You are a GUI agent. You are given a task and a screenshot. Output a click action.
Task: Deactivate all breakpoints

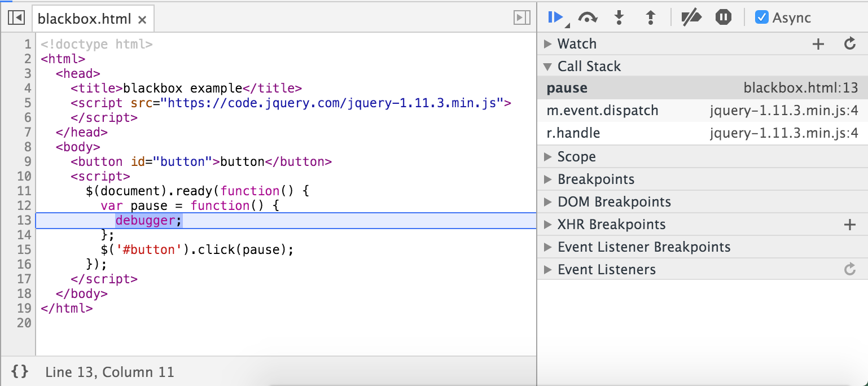[x=691, y=18]
